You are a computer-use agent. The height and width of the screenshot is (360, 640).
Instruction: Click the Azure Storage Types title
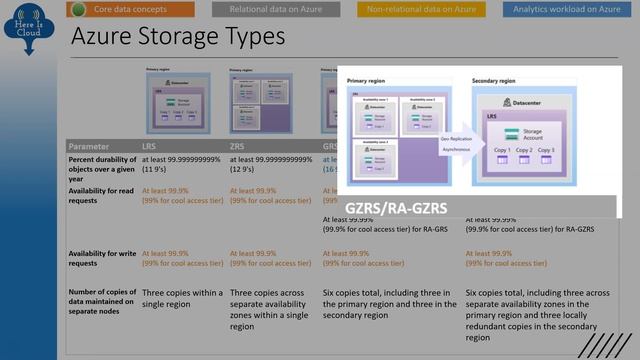178,36
